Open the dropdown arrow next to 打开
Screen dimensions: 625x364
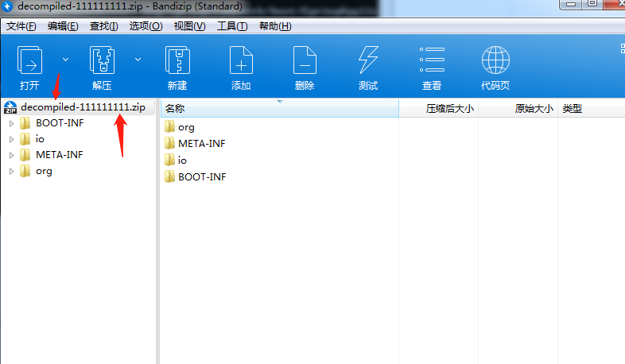[66, 60]
